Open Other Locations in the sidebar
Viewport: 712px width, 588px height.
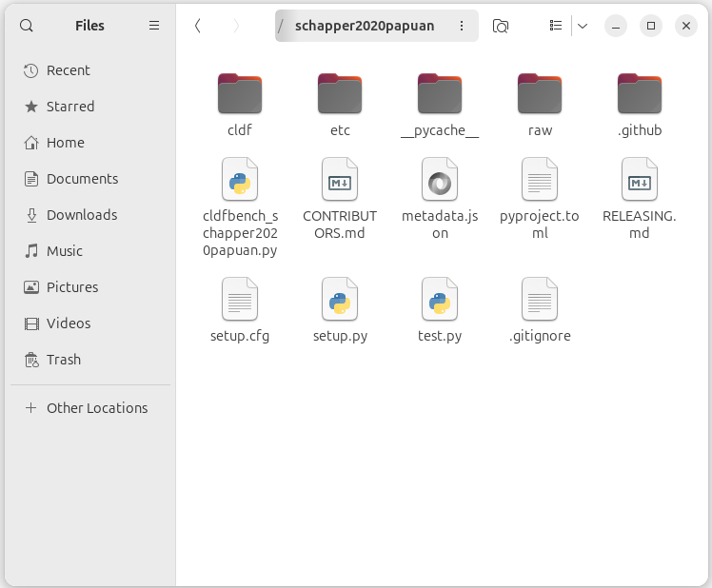click(x=90, y=408)
